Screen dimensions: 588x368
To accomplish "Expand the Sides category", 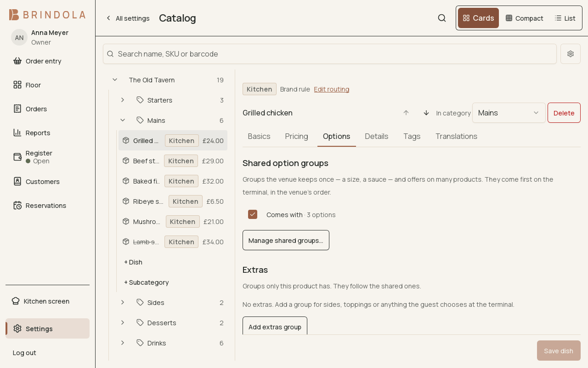I will tap(123, 302).
